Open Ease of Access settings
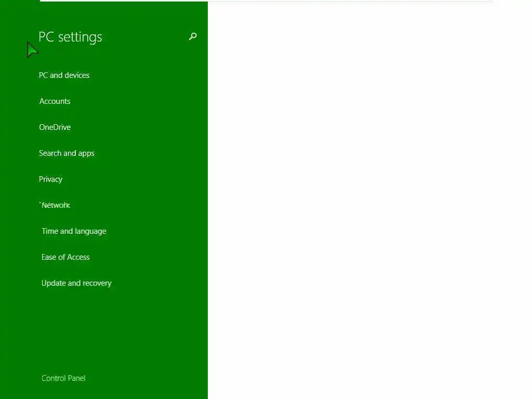Viewport: 532px width, 399px height. point(65,257)
